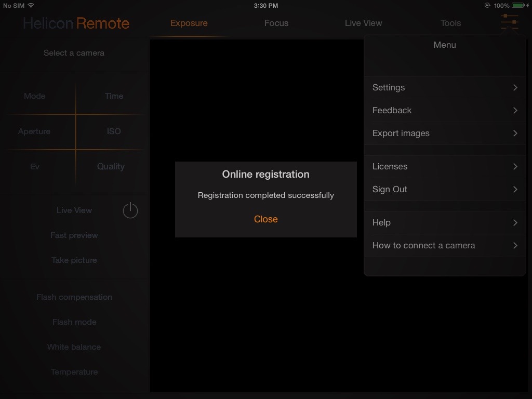Open the Flash compensation control

click(x=74, y=297)
